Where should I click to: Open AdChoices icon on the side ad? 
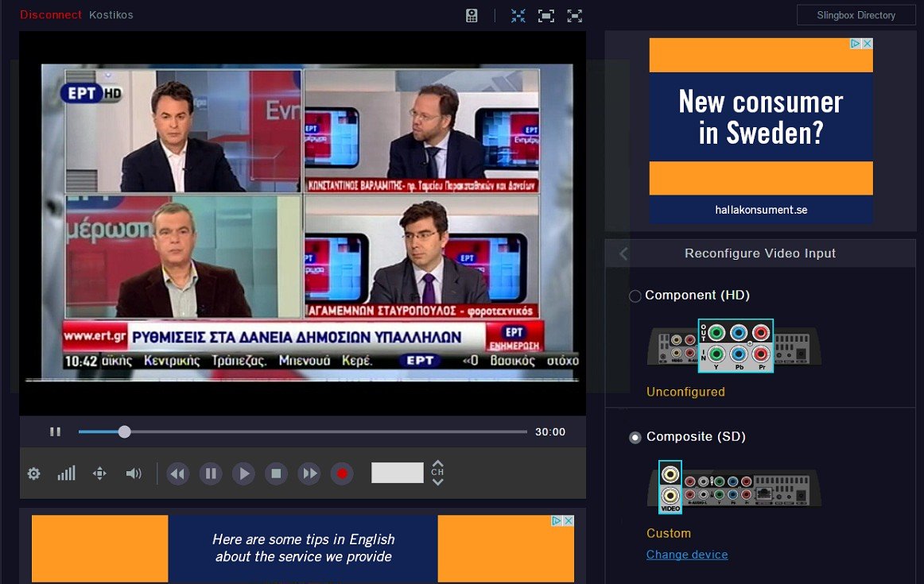click(856, 44)
